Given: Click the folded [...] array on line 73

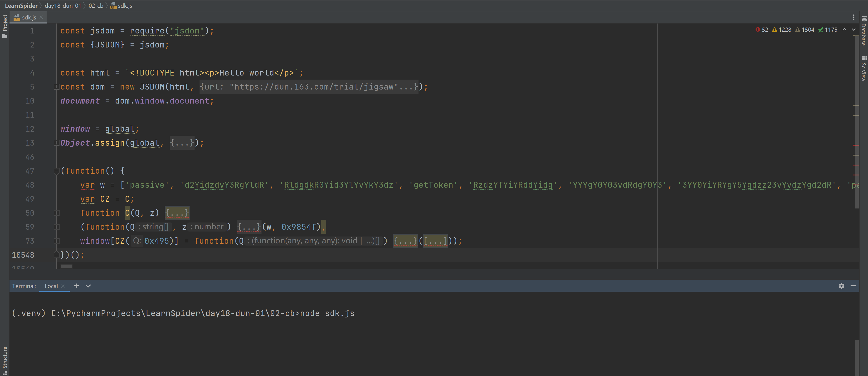Looking at the screenshot, I should click(x=435, y=241).
